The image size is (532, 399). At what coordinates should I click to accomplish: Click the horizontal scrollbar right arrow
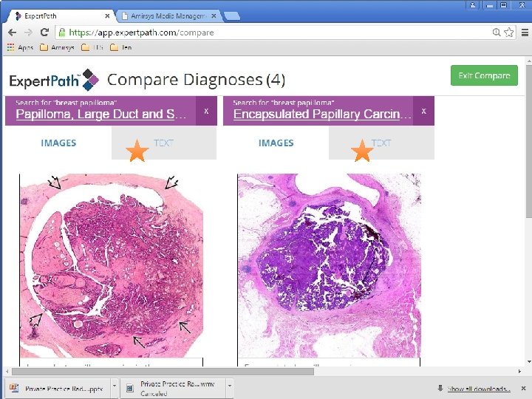tap(519, 372)
